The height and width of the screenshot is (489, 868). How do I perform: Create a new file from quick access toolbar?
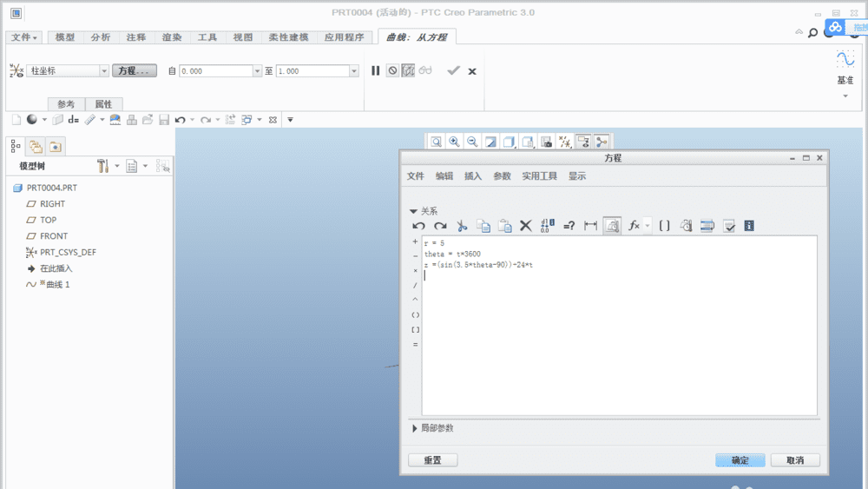click(16, 120)
